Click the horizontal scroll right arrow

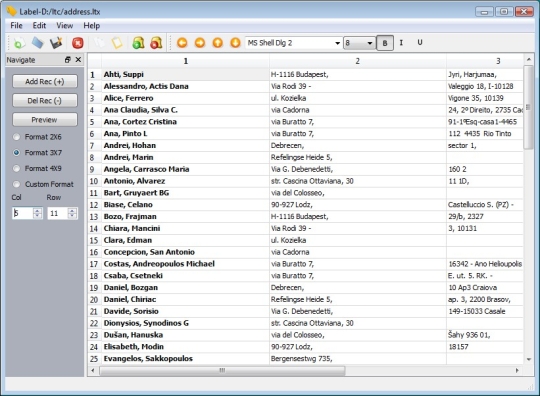coord(517,371)
